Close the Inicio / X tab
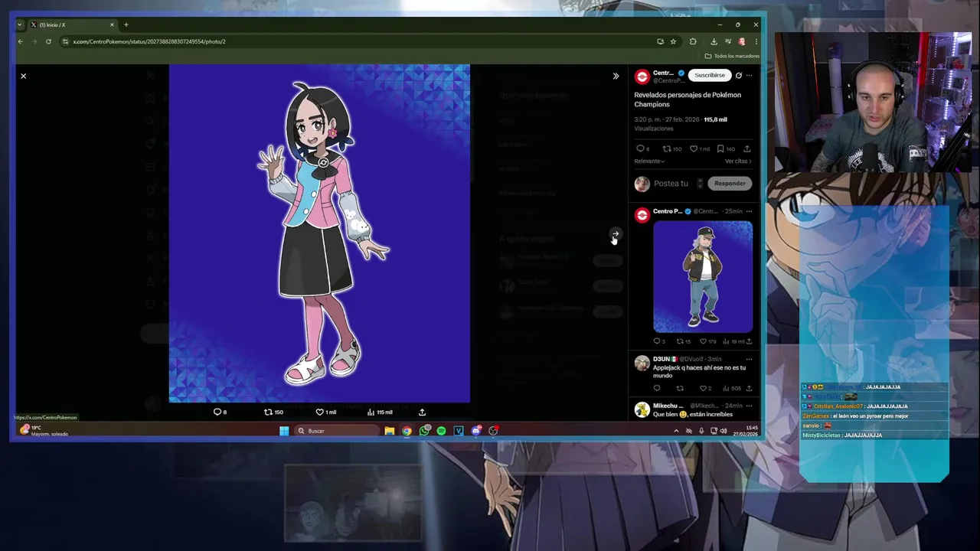The width and height of the screenshot is (980, 551). (112, 24)
